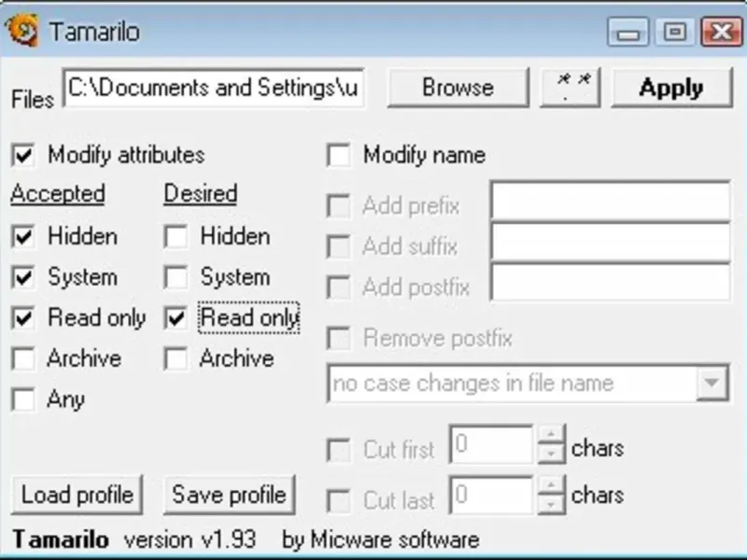Tick the Add prefix checkbox
Image resolution: width=747 pixels, height=560 pixels.
[338, 206]
